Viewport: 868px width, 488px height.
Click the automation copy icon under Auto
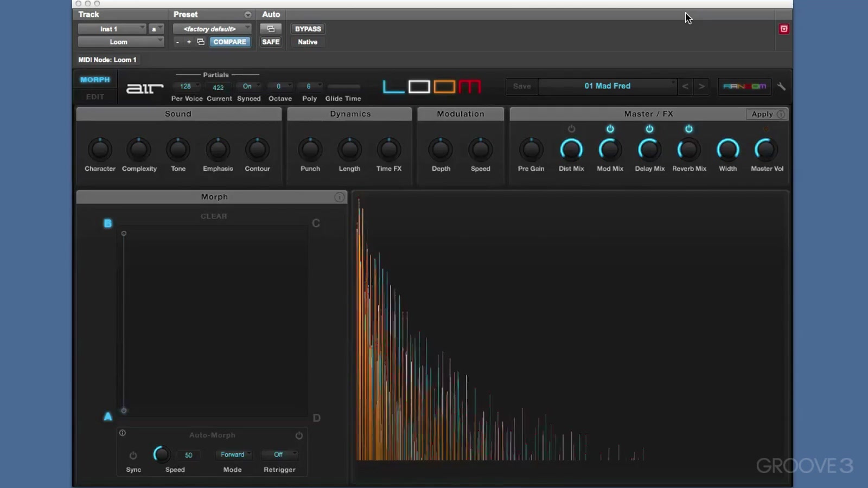[x=271, y=29]
